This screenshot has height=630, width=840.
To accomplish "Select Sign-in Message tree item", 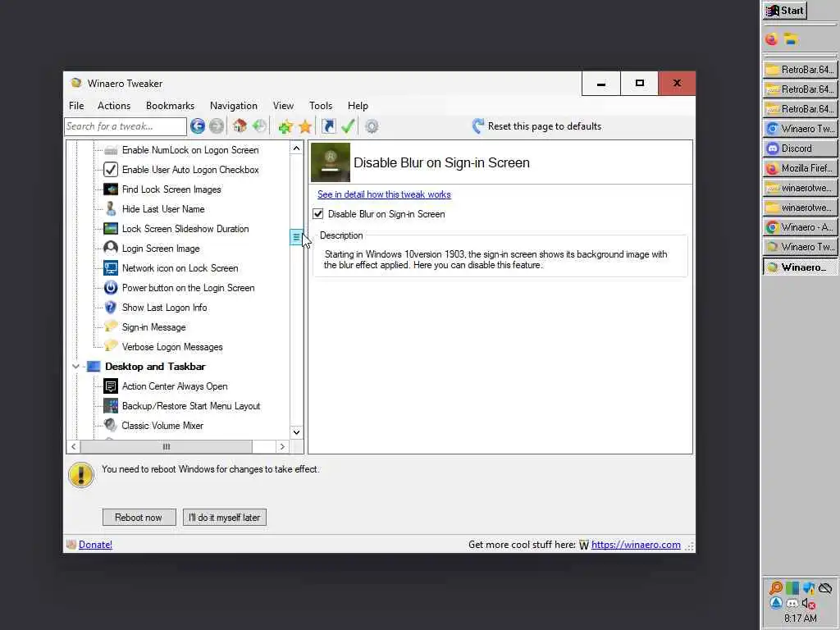I will click(x=153, y=326).
